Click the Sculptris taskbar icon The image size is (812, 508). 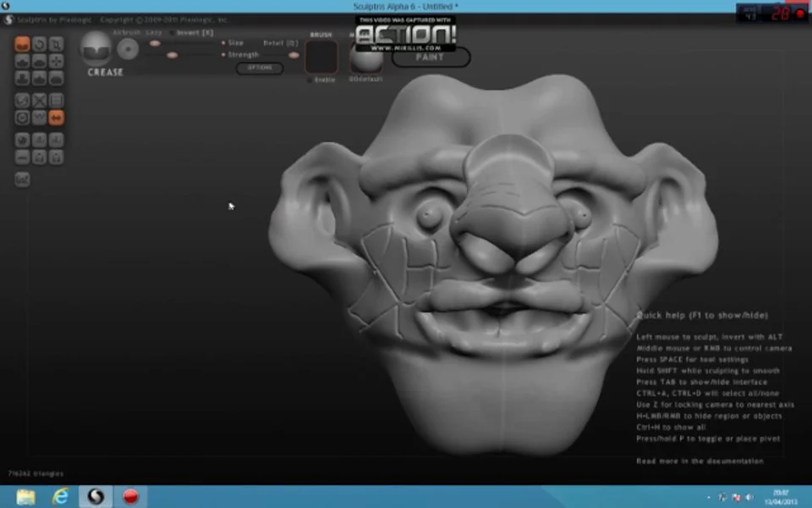coord(96,497)
